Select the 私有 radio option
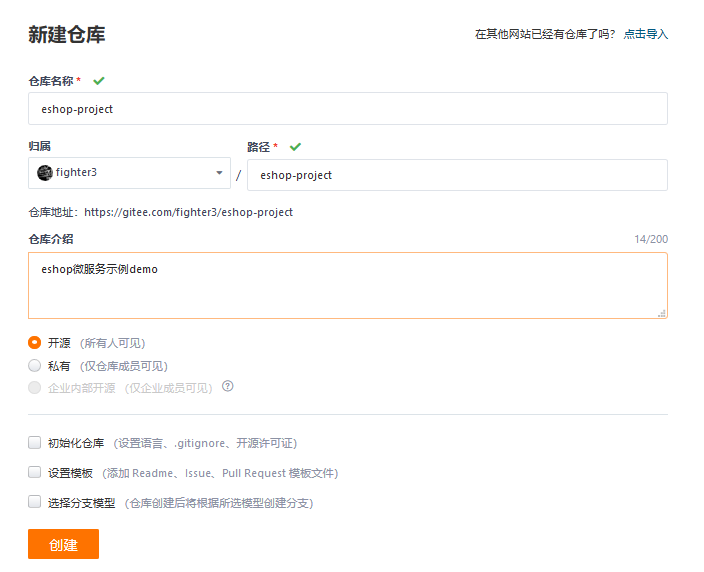Image resolution: width=704 pixels, height=572 pixels. click(35, 365)
